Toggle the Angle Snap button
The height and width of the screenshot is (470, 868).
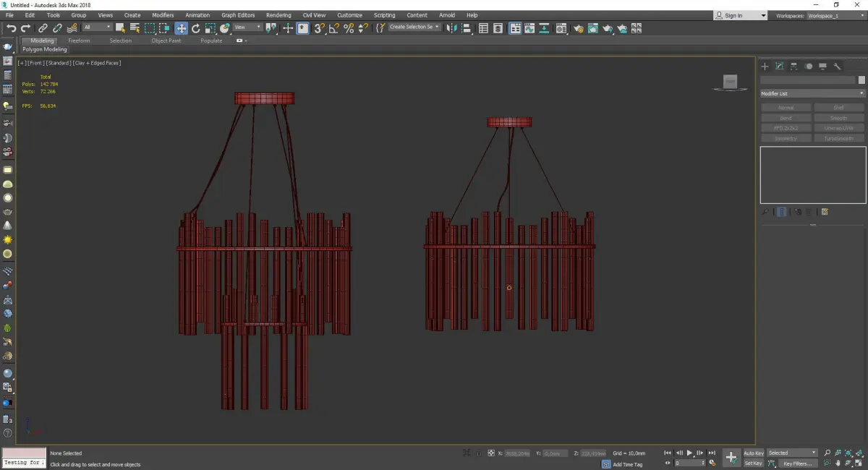(x=334, y=28)
